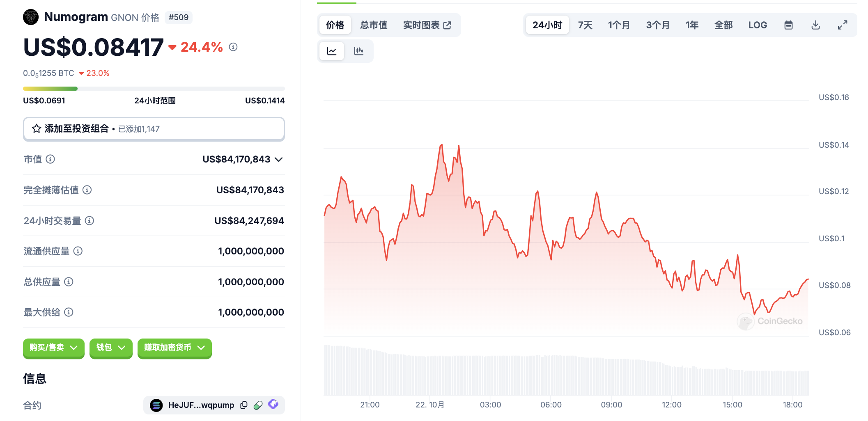This screenshot has width=868, height=421.
Task: Click info icon next to 市值
Action: [x=51, y=159]
